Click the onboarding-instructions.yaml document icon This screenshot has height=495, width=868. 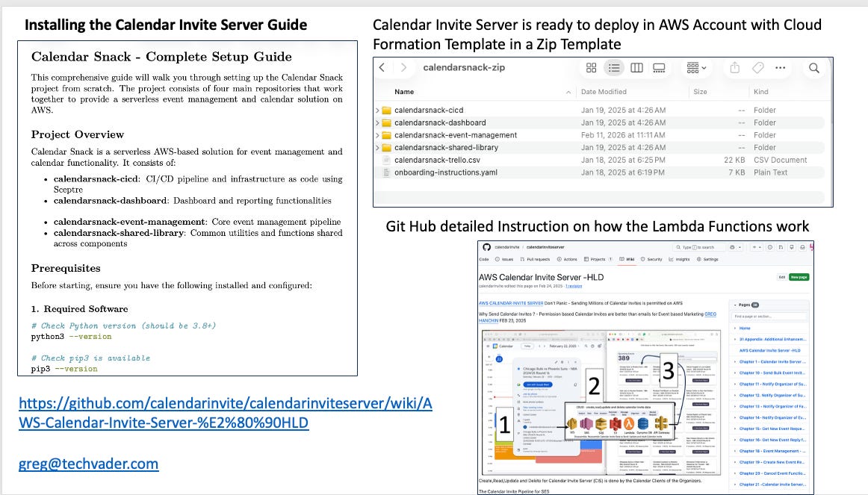pos(386,172)
